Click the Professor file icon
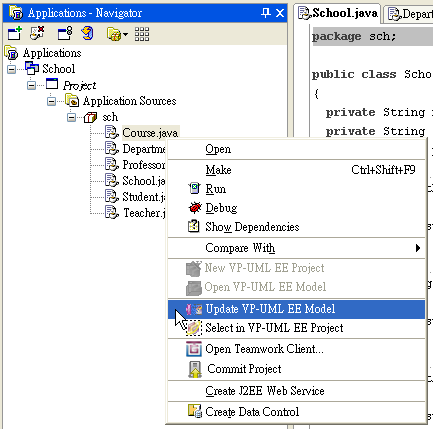The height and width of the screenshot is (429, 433). (x=112, y=164)
